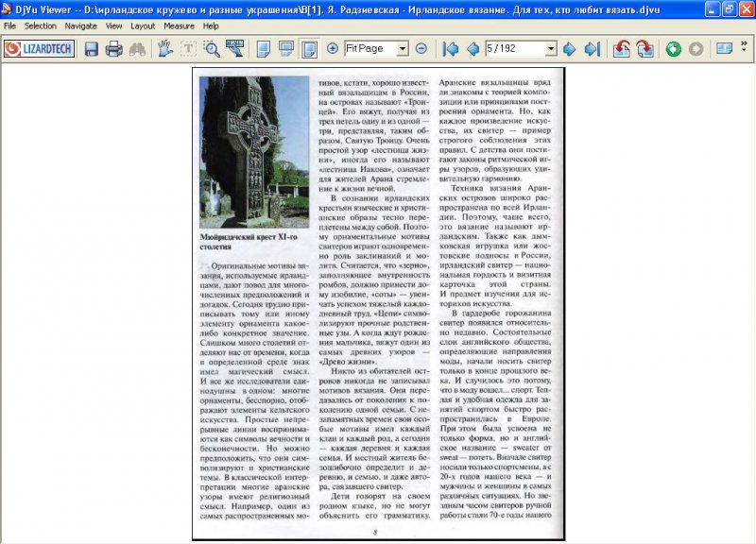Viewport: 756px width, 544px height.
Task: Go to the next page
Action: (x=570, y=49)
